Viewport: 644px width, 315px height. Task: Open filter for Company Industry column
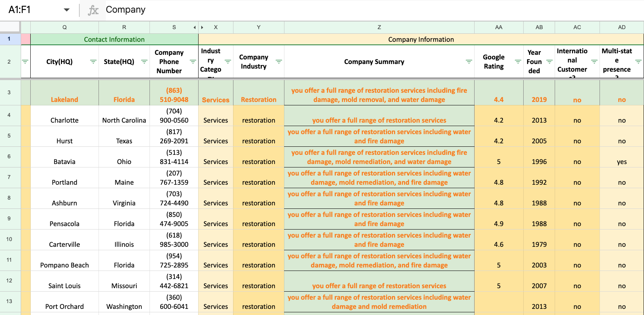(279, 62)
